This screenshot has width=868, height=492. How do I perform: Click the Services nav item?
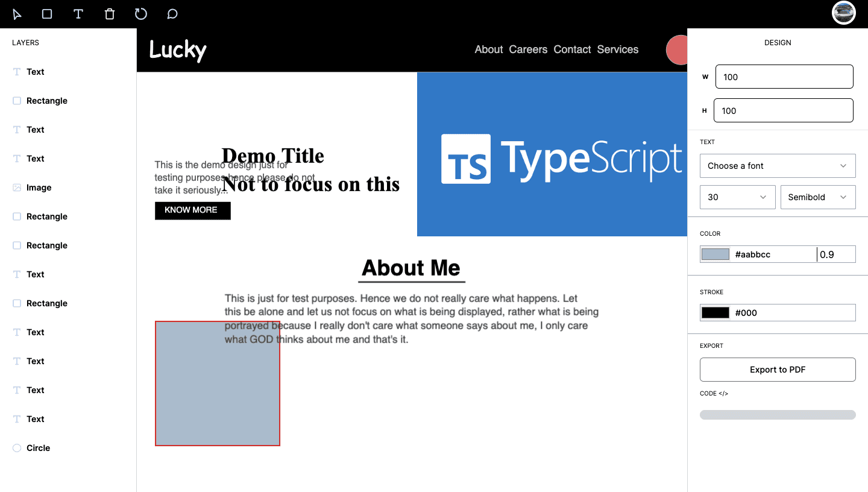618,49
